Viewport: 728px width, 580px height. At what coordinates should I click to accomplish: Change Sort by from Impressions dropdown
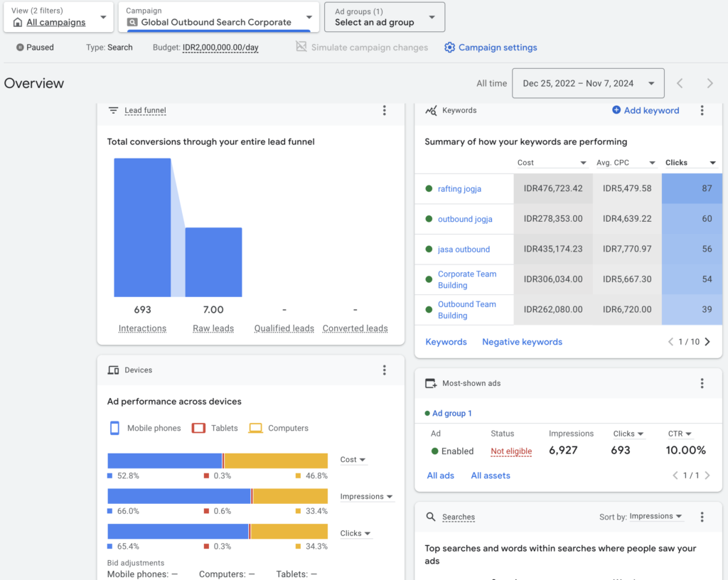(x=655, y=517)
